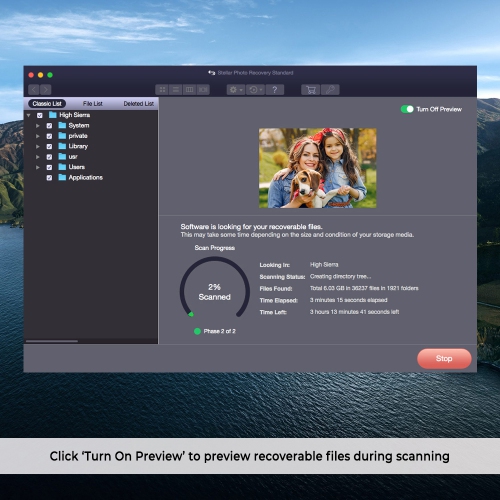
Task: Switch to list view
Action: pos(176,90)
